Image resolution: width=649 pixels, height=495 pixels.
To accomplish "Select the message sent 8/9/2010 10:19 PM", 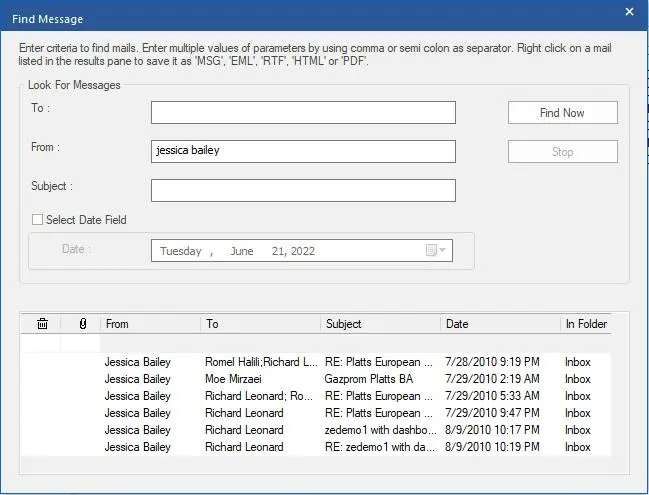I will [x=315, y=447].
